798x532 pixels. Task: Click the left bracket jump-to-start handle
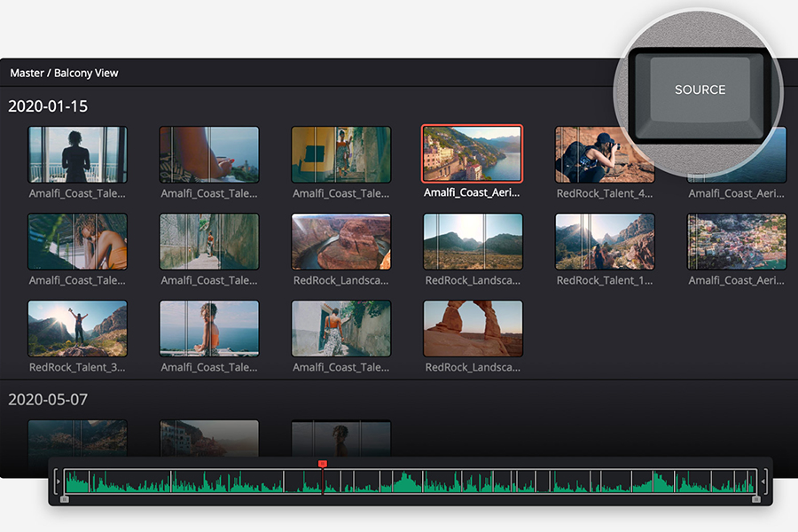point(57,481)
